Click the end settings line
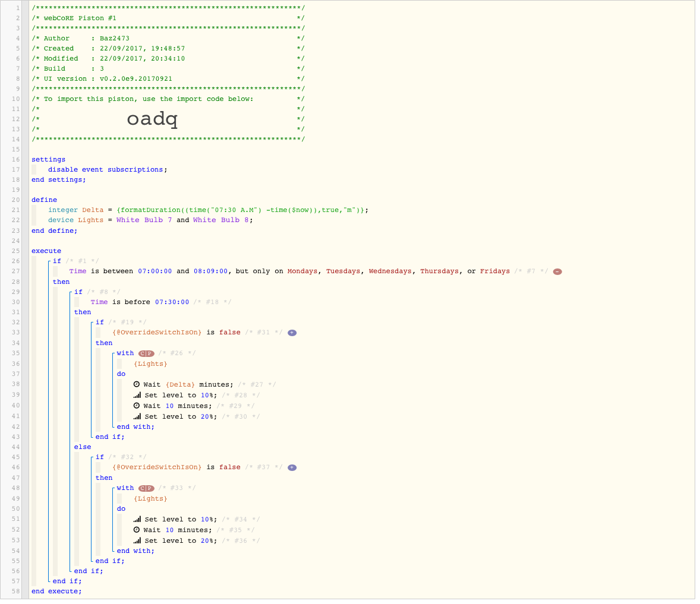 click(58, 180)
